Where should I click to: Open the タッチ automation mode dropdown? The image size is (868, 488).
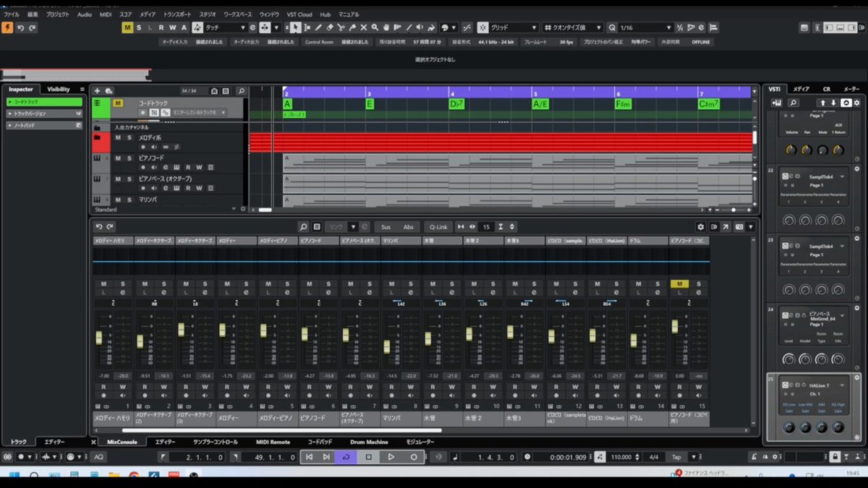(x=225, y=27)
